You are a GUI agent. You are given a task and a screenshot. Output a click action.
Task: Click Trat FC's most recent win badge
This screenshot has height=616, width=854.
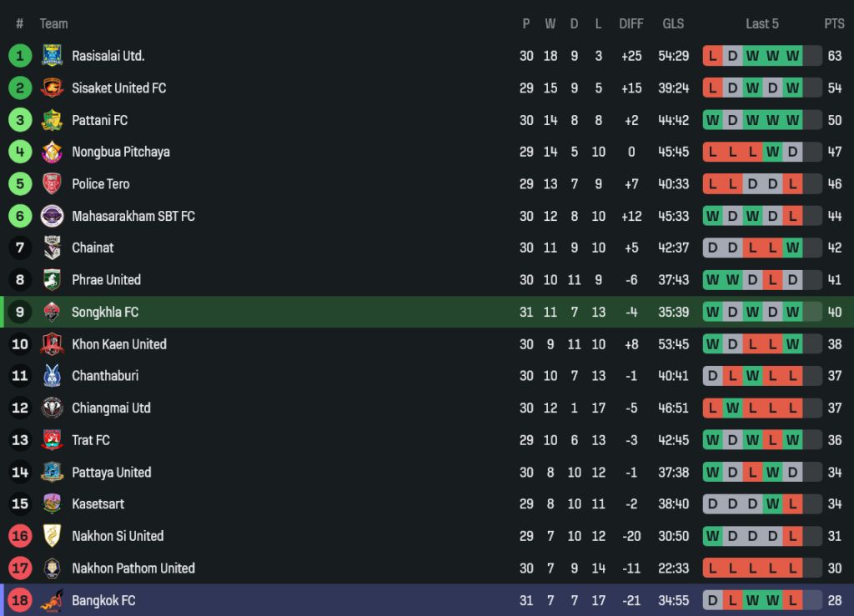point(792,440)
